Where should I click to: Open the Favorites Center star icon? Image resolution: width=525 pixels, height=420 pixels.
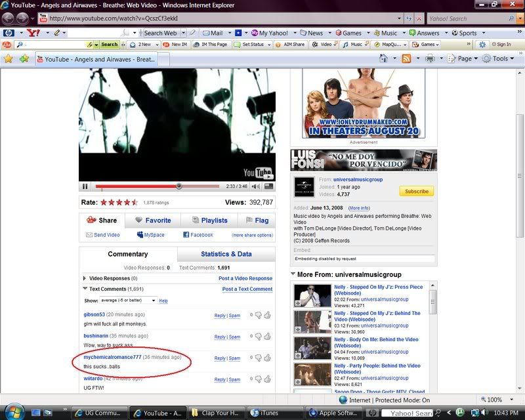click(x=9, y=59)
